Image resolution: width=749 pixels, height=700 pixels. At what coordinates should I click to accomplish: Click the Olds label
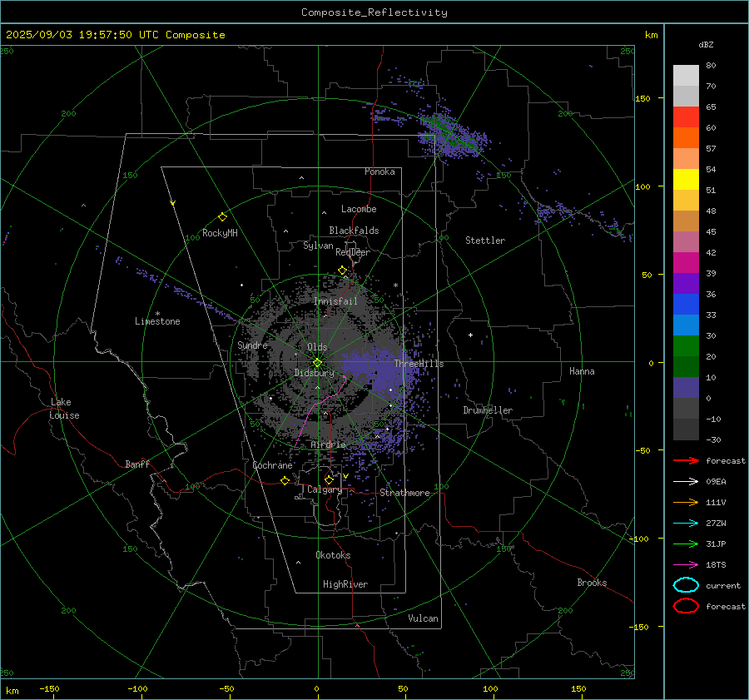[x=317, y=347]
